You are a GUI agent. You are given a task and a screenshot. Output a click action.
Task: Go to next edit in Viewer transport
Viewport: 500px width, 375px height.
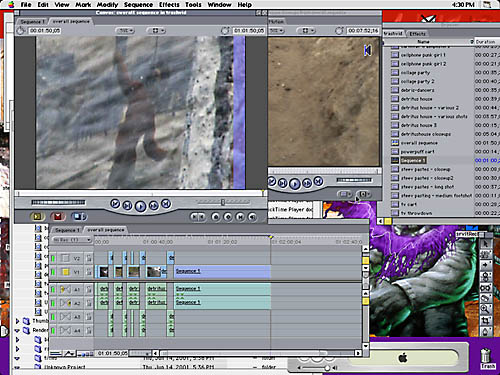click(318, 181)
